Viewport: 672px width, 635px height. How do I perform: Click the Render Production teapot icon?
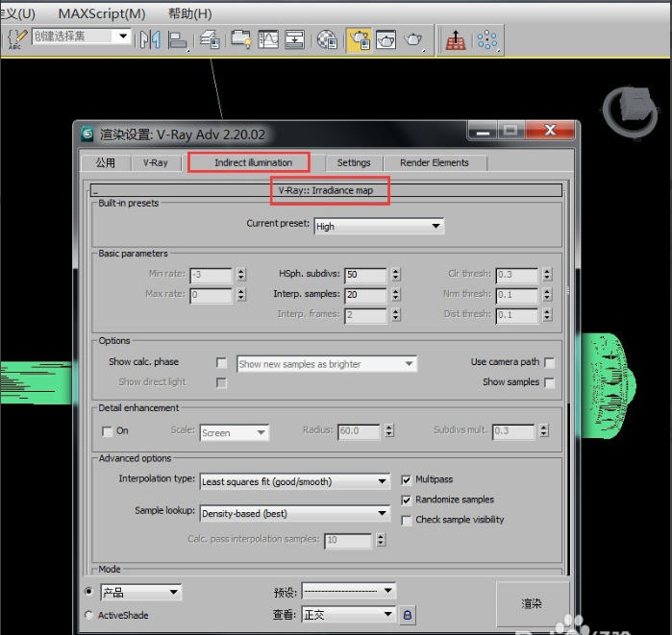(413, 40)
